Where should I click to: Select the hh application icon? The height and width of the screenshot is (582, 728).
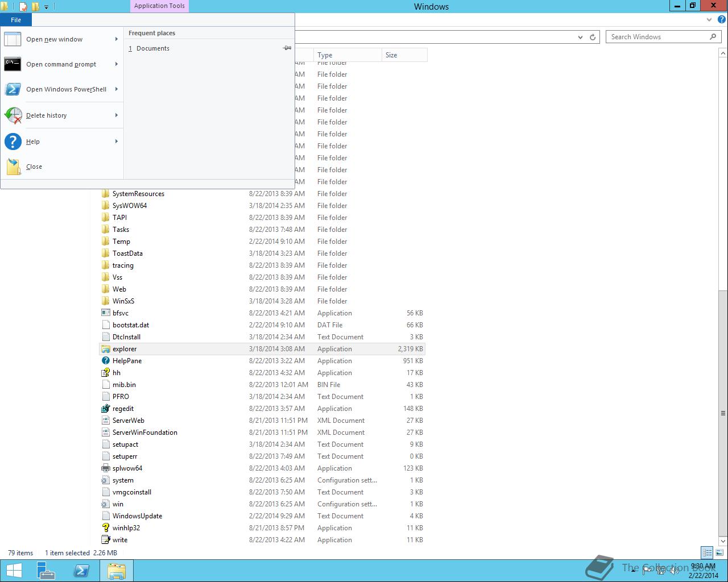click(x=105, y=373)
